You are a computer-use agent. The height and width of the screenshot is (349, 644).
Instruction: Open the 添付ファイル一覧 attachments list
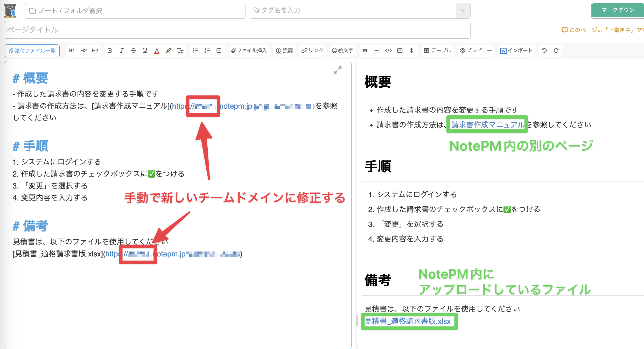pos(32,51)
